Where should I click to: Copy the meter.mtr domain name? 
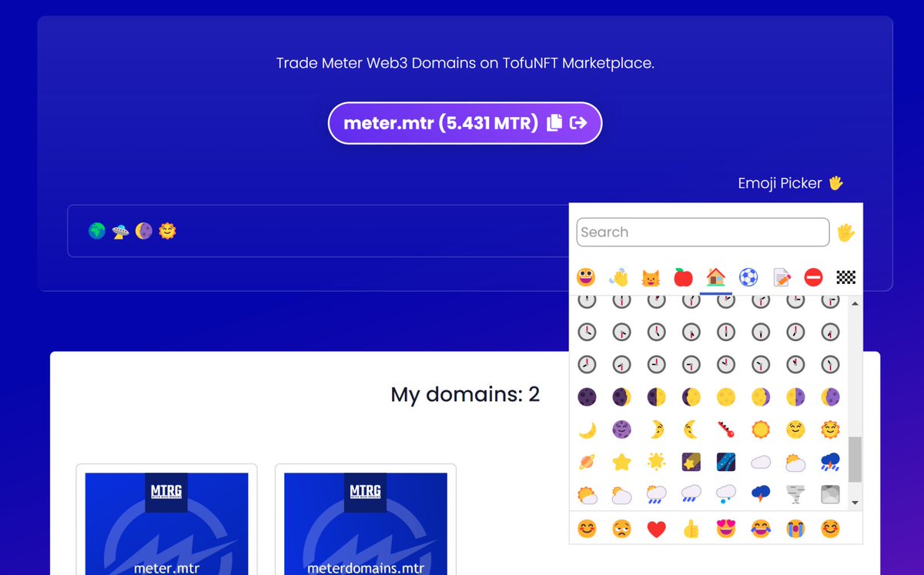[x=554, y=123]
